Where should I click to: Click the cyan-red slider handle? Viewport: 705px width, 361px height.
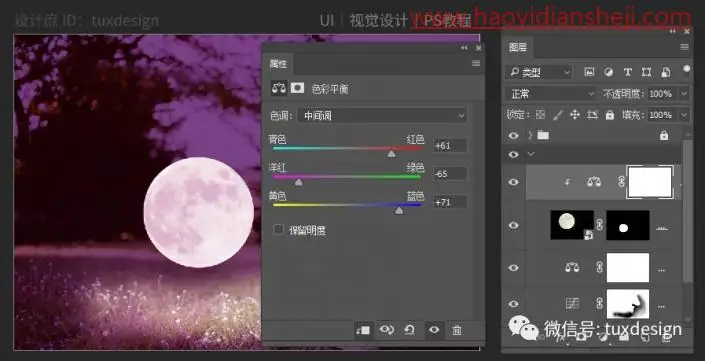pyautogui.click(x=391, y=154)
